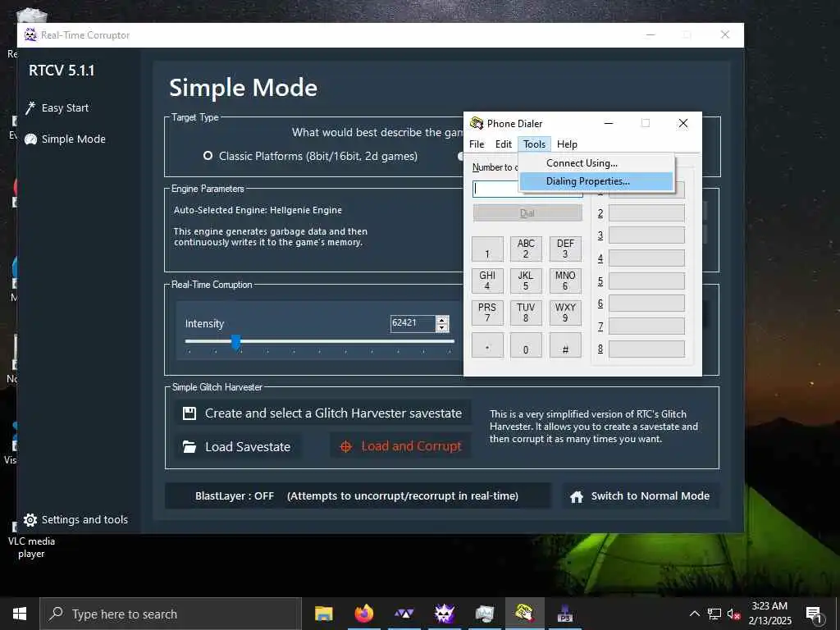Switch to RTCV app in taskbar

[x=444, y=614]
